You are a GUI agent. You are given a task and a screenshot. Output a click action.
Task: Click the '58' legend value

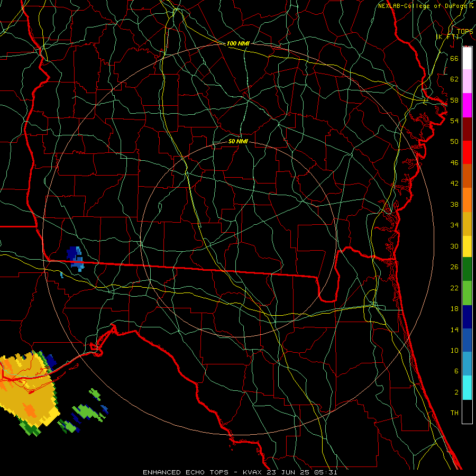coord(454,100)
